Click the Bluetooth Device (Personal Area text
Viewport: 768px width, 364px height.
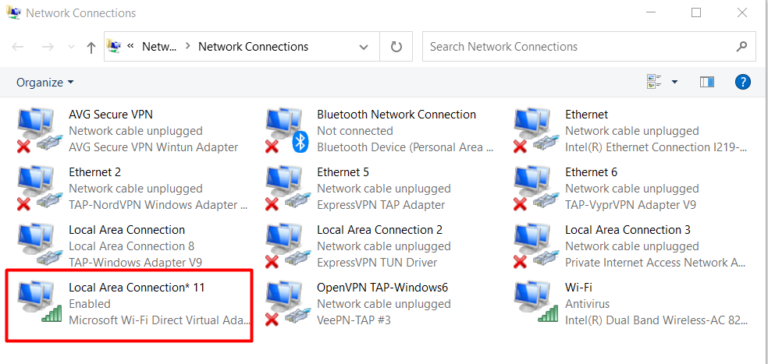[405, 147]
